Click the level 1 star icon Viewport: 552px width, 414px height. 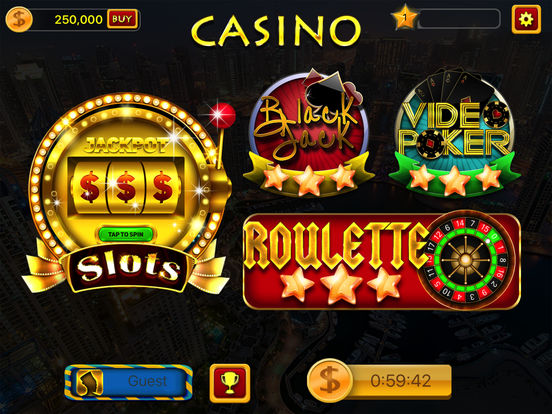pos(405,17)
